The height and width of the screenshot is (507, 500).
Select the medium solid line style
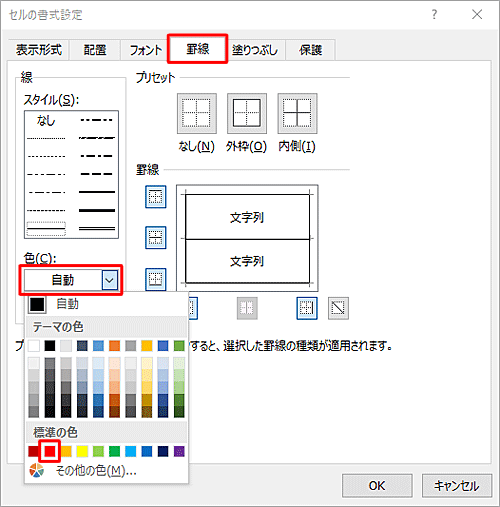pos(97,192)
